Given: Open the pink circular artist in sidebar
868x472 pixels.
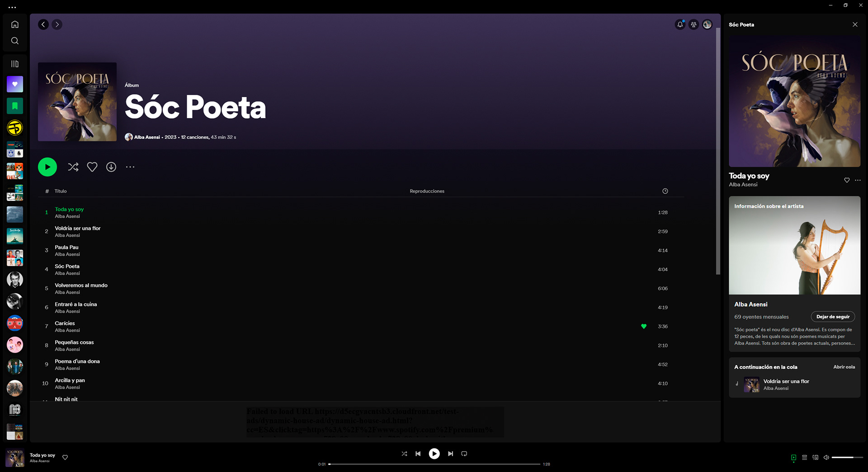Looking at the screenshot, I should [15, 345].
